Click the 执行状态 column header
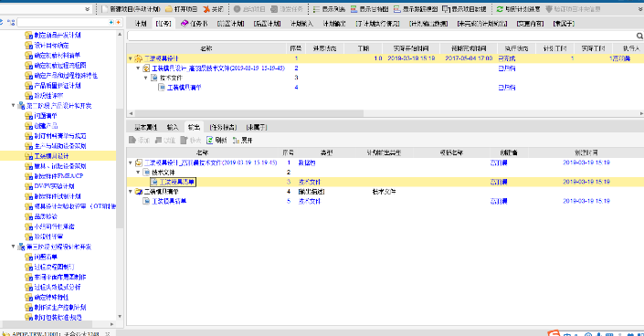The width and height of the screenshot is (644, 336). [516, 49]
